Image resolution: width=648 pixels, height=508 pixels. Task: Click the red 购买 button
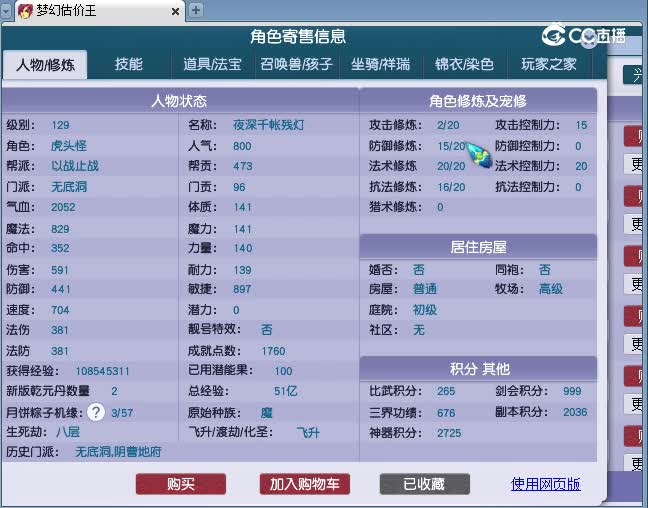click(181, 484)
